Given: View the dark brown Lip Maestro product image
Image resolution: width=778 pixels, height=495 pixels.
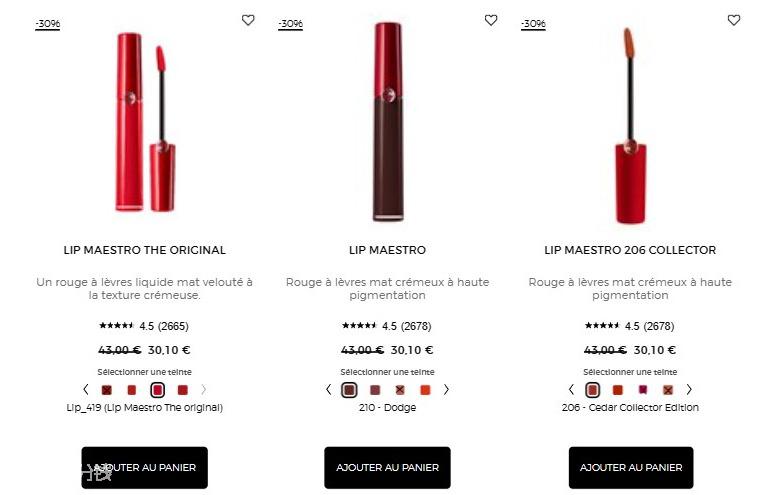Looking at the screenshot, I should (388, 122).
